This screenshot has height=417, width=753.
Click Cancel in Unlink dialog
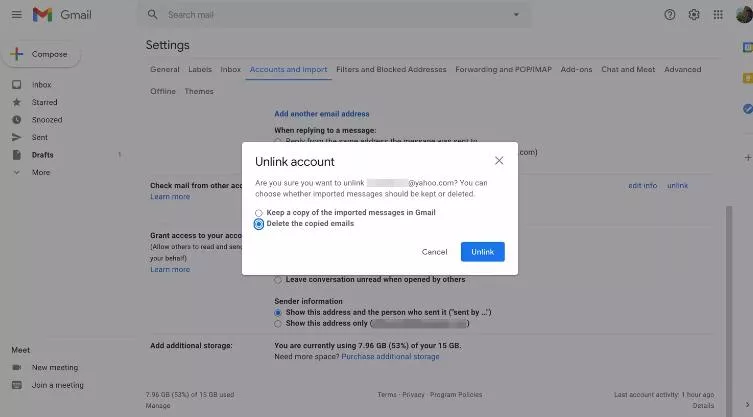point(434,252)
